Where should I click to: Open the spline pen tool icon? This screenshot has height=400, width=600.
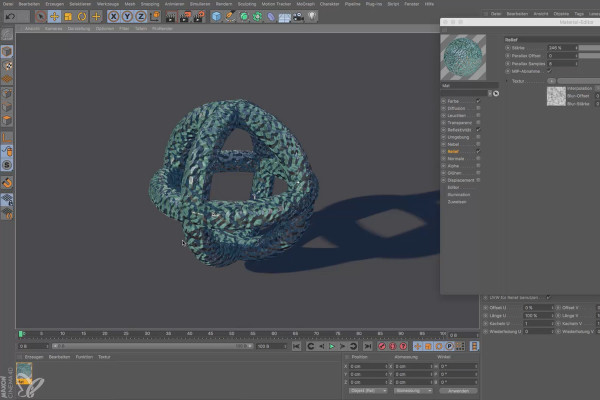(230, 16)
